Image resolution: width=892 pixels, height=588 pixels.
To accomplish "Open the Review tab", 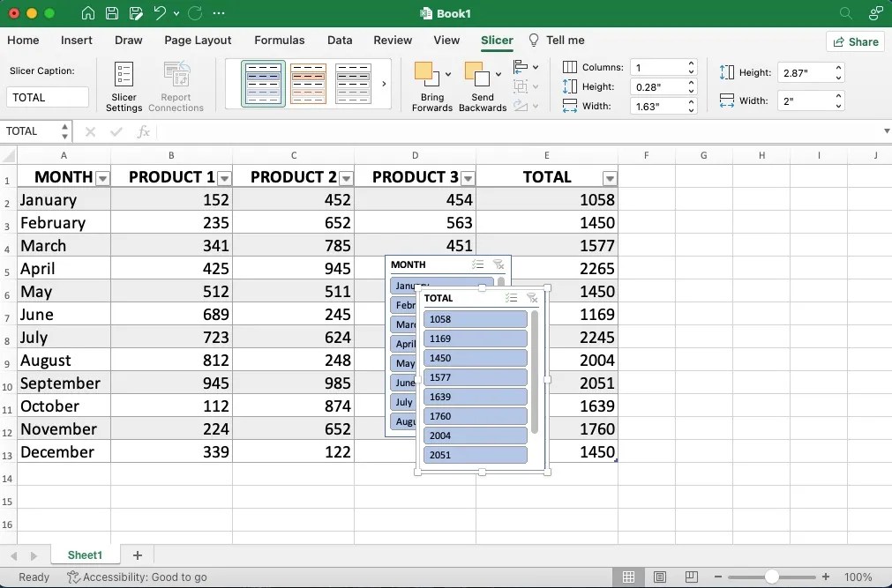I will (392, 41).
